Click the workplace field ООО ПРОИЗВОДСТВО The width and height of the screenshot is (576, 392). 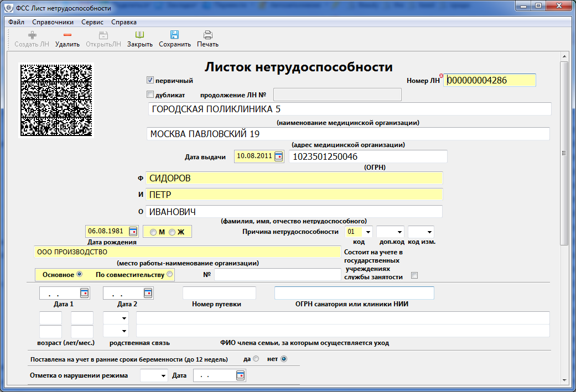(188, 252)
